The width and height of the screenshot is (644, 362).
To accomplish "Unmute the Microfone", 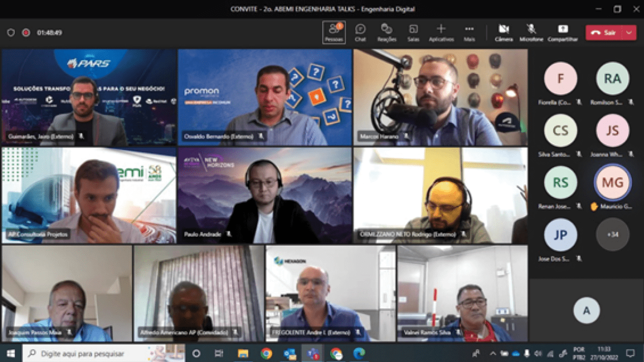I will tap(531, 32).
